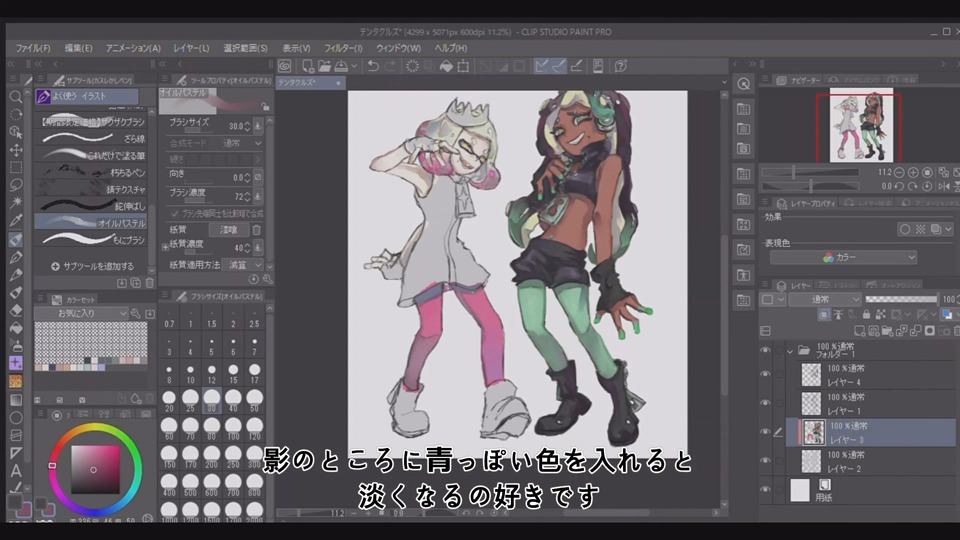Viewport: 960px width, 540px height.
Task: Hide layer レイヤー 2
Action: [x=765, y=460]
